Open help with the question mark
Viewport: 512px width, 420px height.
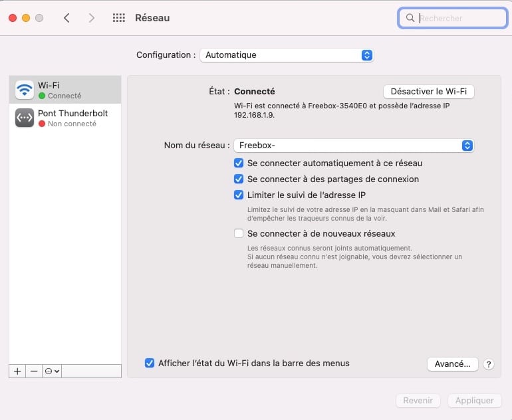[489, 364]
